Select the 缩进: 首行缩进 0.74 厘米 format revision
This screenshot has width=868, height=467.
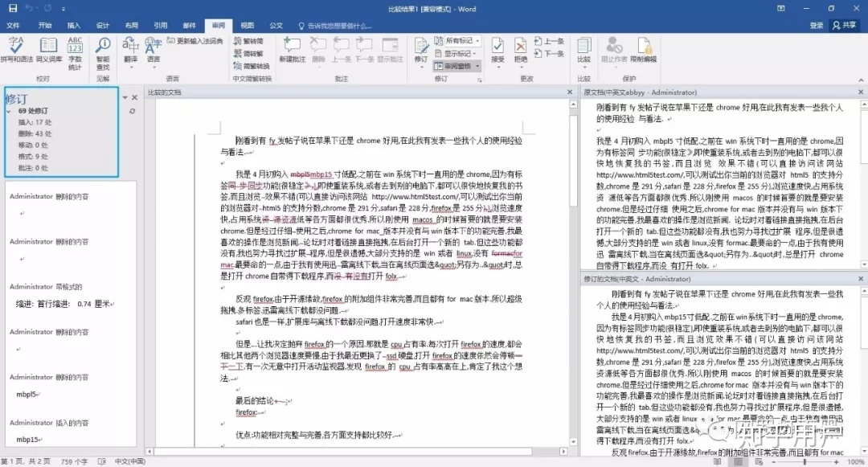[x=65, y=304]
